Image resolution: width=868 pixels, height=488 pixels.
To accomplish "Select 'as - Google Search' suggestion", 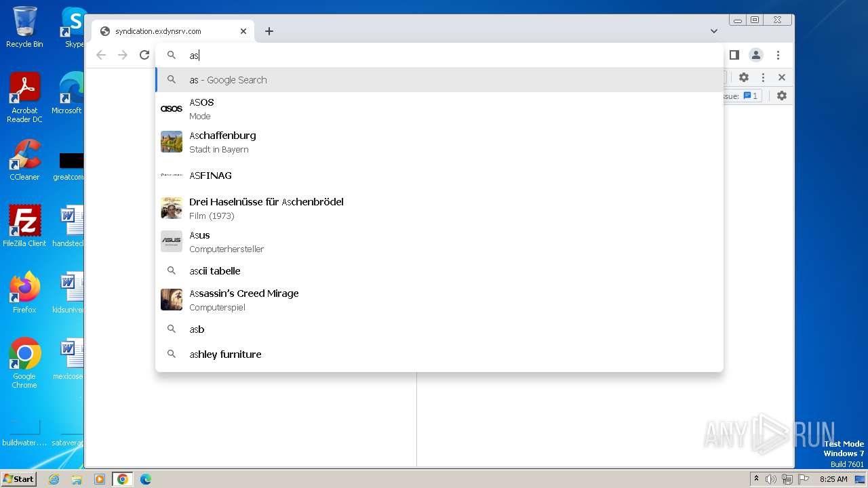I will [x=439, y=79].
